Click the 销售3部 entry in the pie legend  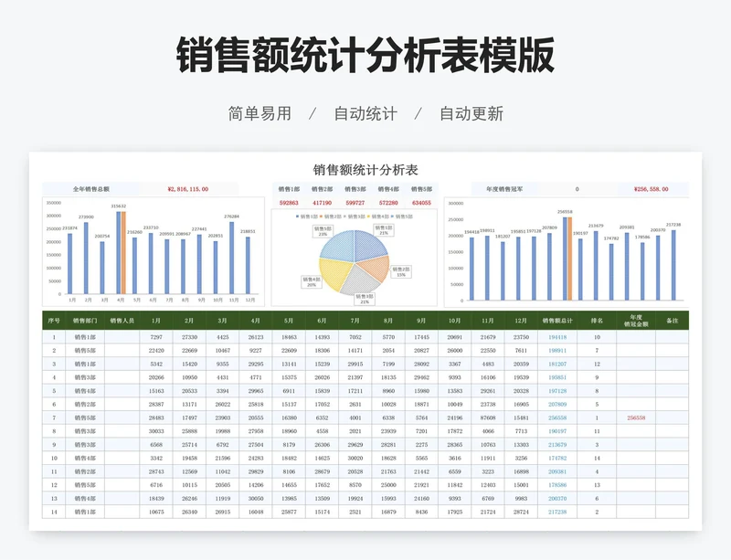(355, 217)
